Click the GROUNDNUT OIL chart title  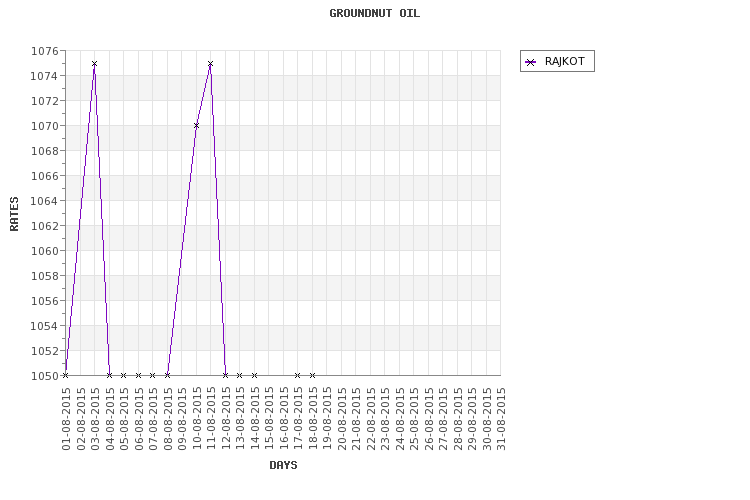click(374, 14)
